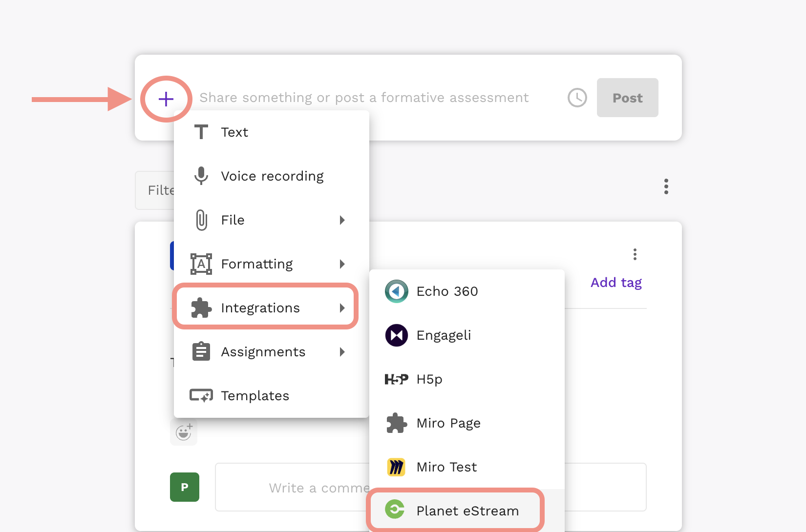
Task: Select the Assignments menu entry
Action: (272, 352)
